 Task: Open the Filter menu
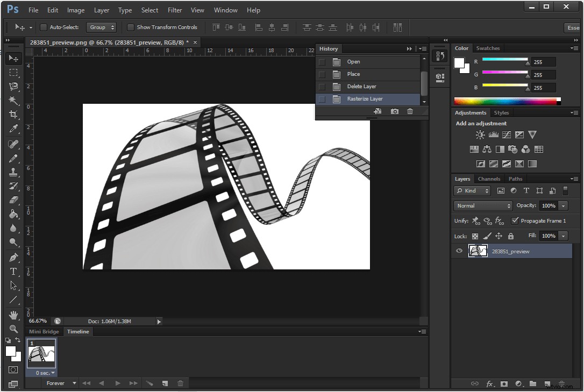pyautogui.click(x=175, y=10)
